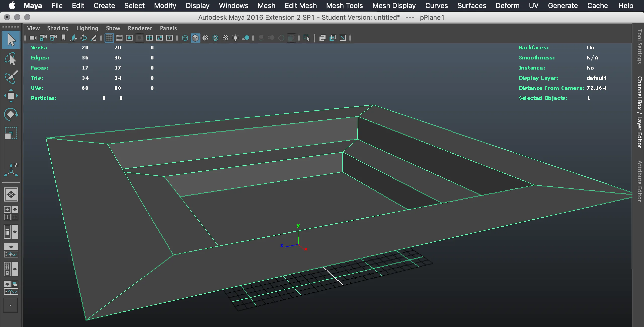Select the Scale tool
Image resolution: width=644 pixels, height=327 pixels.
pos(11,133)
